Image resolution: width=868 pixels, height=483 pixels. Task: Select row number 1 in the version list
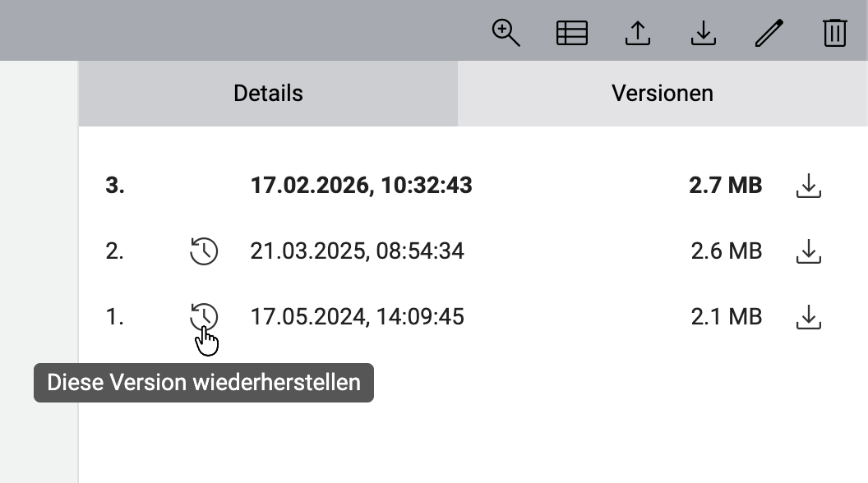tap(115, 316)
